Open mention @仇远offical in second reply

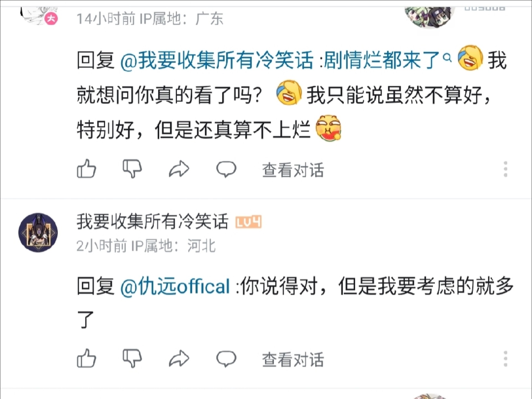pos(175,286)
